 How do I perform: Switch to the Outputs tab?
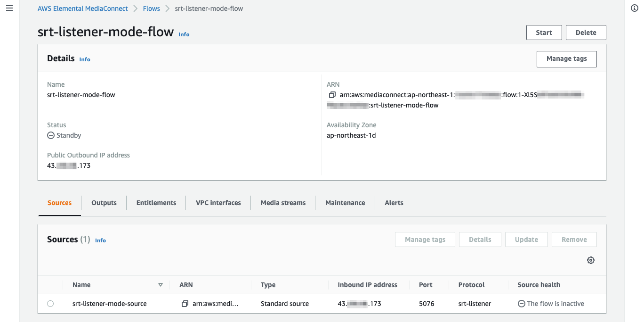(104, 203)
